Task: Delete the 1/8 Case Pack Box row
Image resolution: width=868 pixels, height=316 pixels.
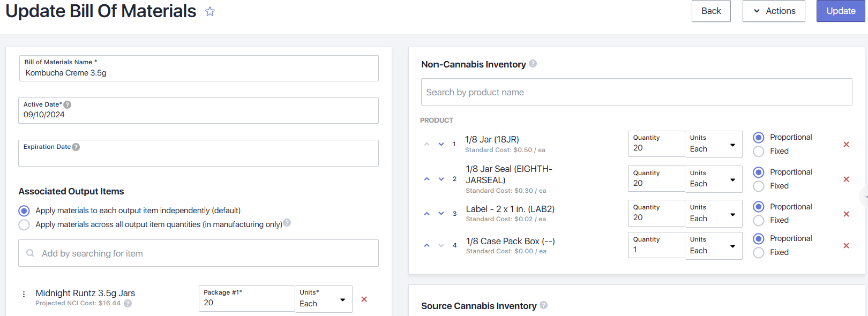Action: (846, 246)
